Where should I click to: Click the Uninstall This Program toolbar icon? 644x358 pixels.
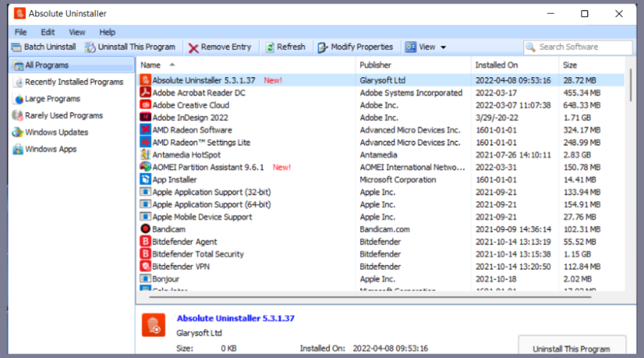[90, 47]
